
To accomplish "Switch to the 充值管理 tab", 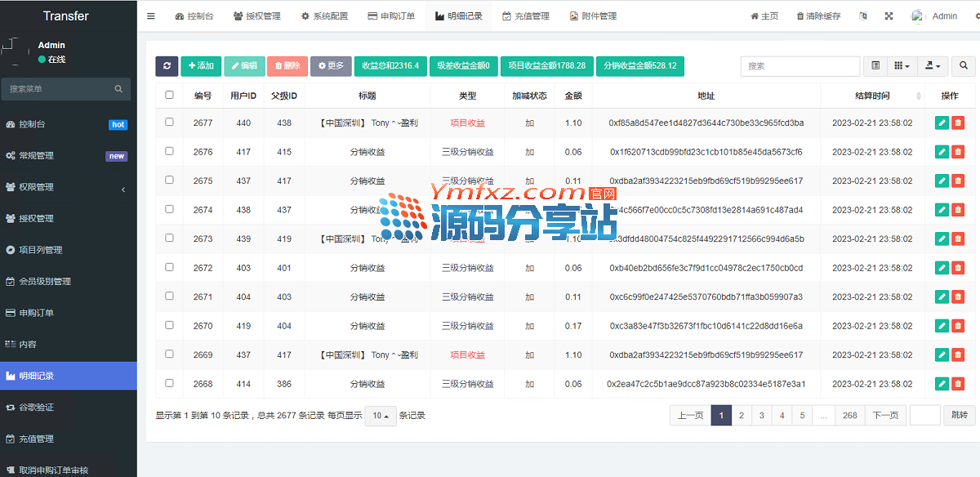I will [526, 16].
